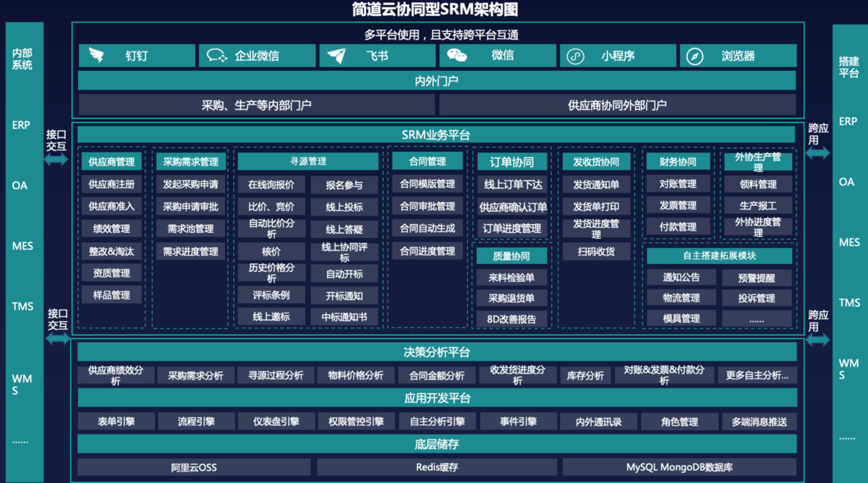Viewport: 868px width, 483px height.
Task: Click the 生产报工 box
Action: pyautogui.click(x=758, y=206)
